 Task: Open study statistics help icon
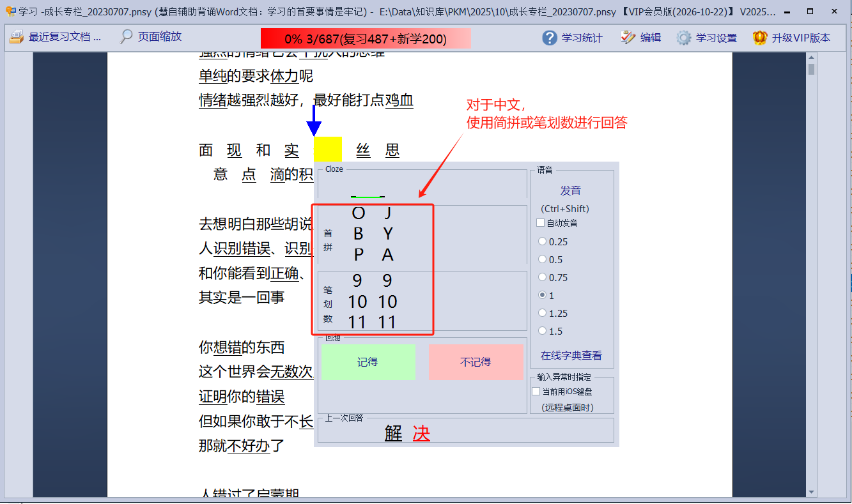[550, 38]
